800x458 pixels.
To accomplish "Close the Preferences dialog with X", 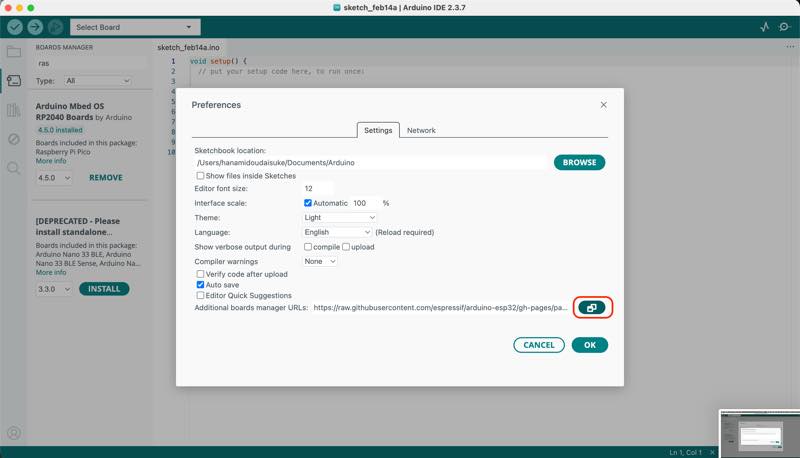I will click(604, 105).
